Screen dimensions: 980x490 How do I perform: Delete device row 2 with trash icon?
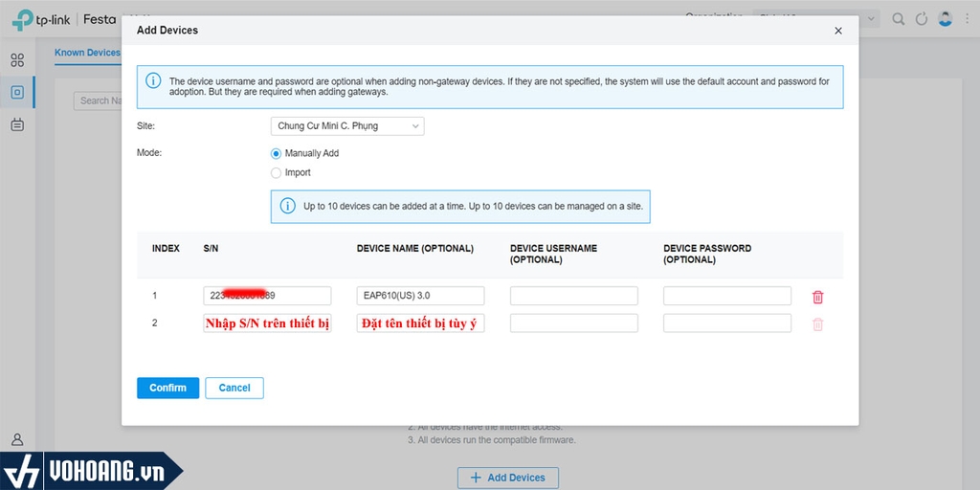(x=817, y=324)
